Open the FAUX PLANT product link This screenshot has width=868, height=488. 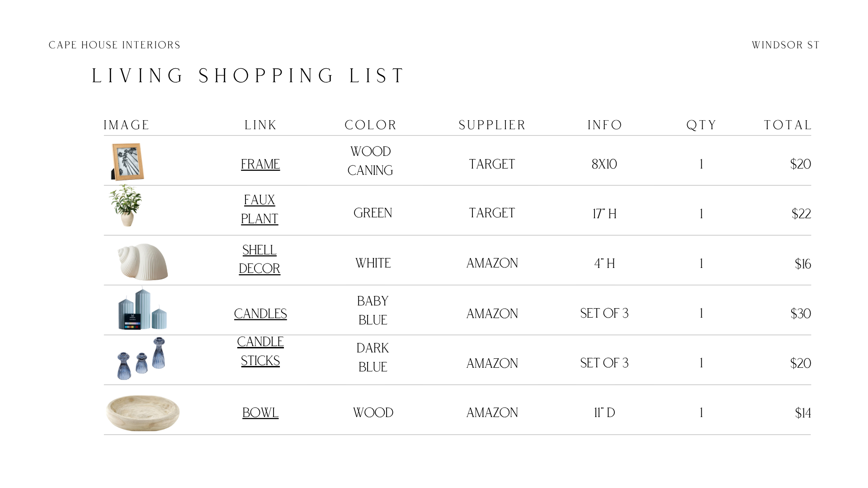[259, 209]
